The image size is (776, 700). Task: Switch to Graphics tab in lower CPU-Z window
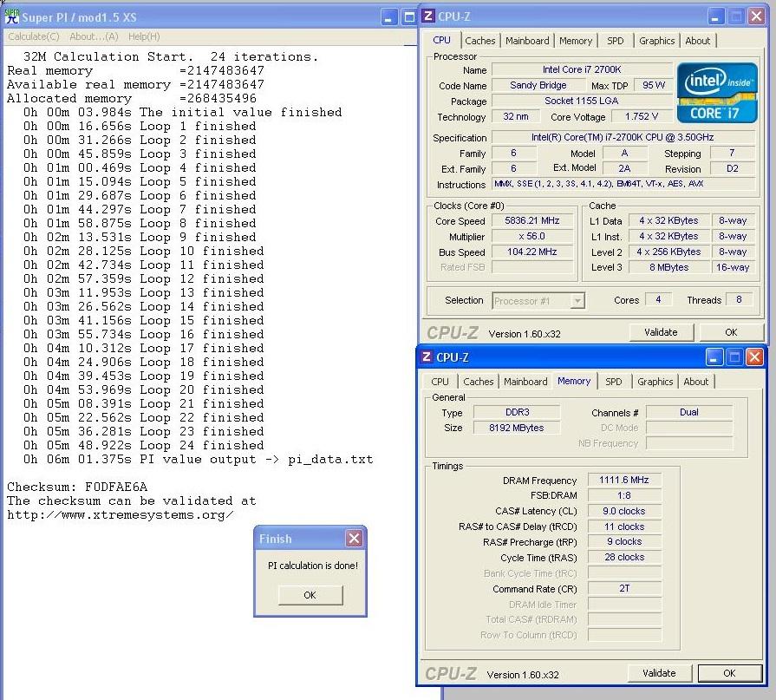coord(655,382)
